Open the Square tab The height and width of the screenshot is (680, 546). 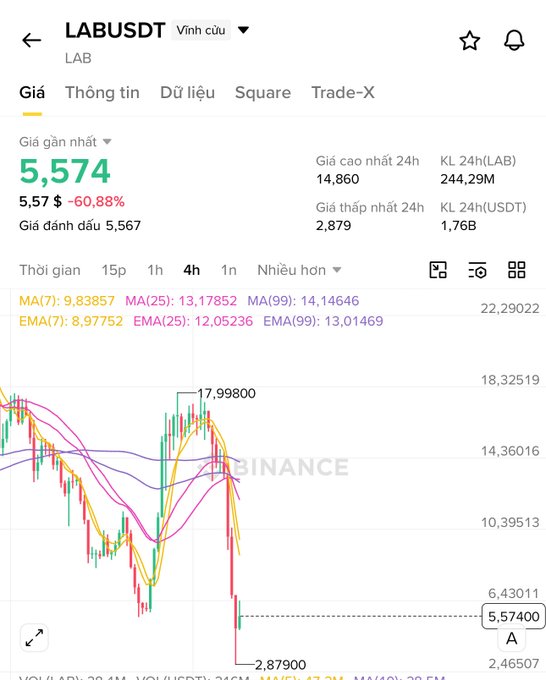[263, 93]
